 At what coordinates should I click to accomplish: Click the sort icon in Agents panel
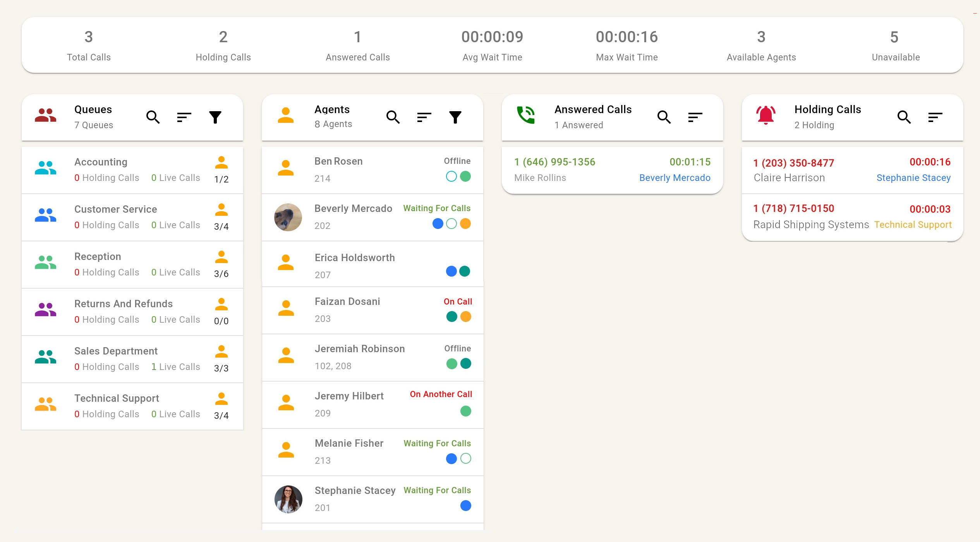[424, 117]
